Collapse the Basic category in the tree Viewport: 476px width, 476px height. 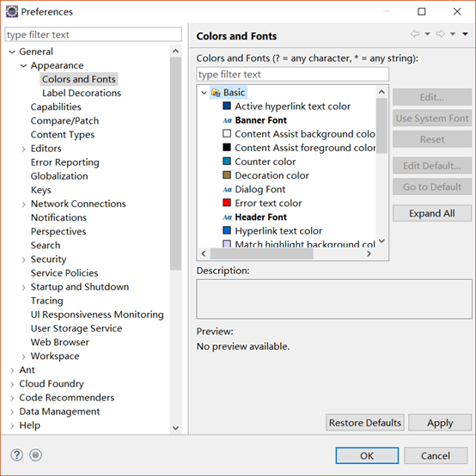[204, 93]
